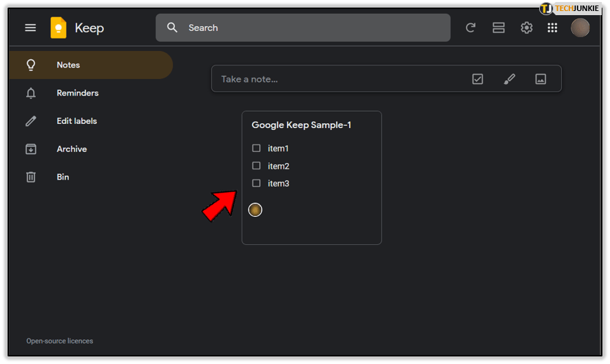610x364 pixels.
Task: Open the Google apps grid
Action: coord(552,28)
